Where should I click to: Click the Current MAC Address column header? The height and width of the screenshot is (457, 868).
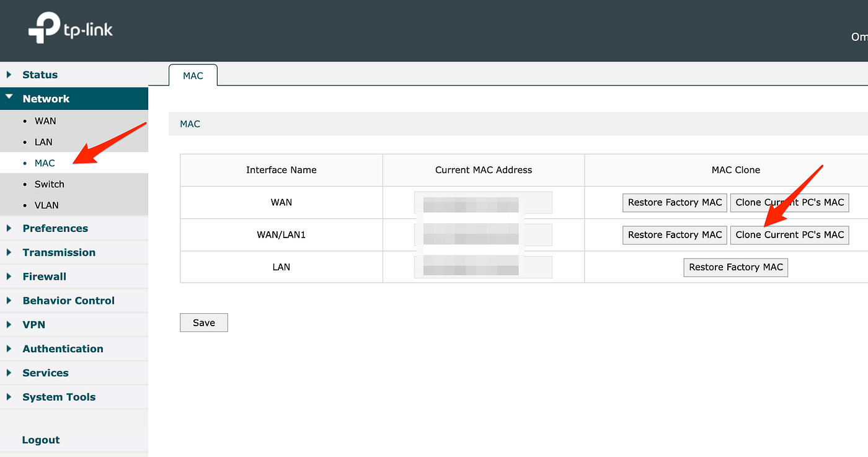[484, 170]
